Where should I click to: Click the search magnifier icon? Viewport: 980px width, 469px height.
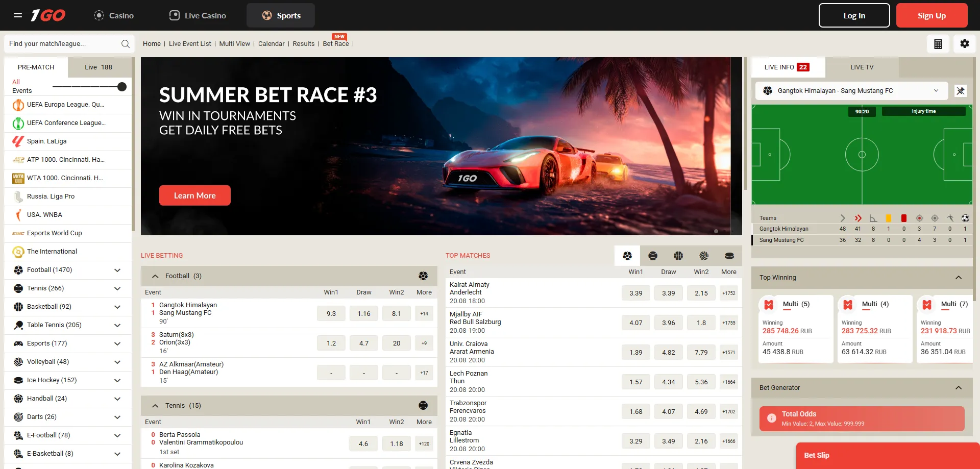tap(125, 44)
